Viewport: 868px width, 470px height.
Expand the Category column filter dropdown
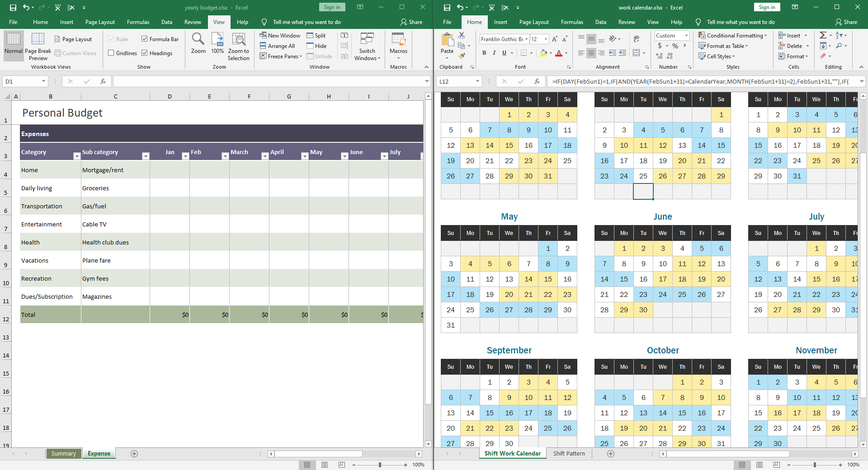(77, 156)
